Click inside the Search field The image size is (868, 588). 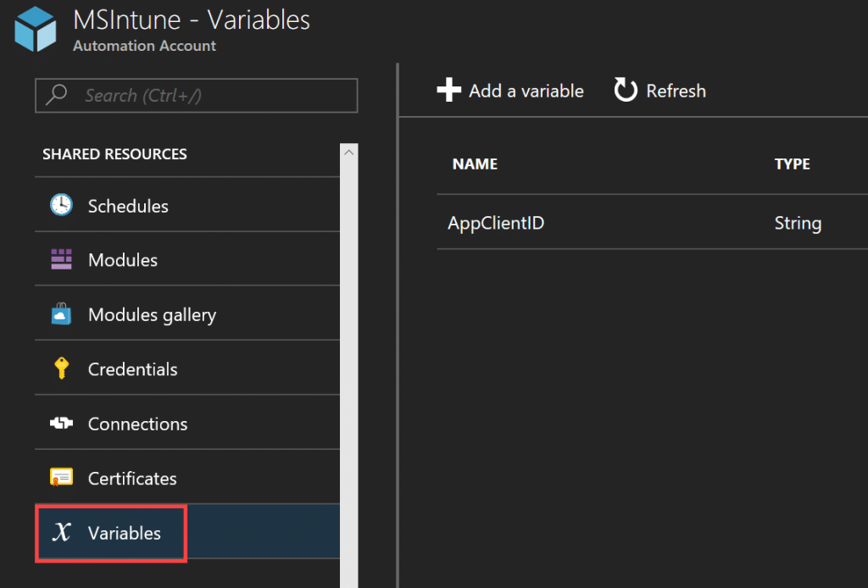tap(195, 95)
